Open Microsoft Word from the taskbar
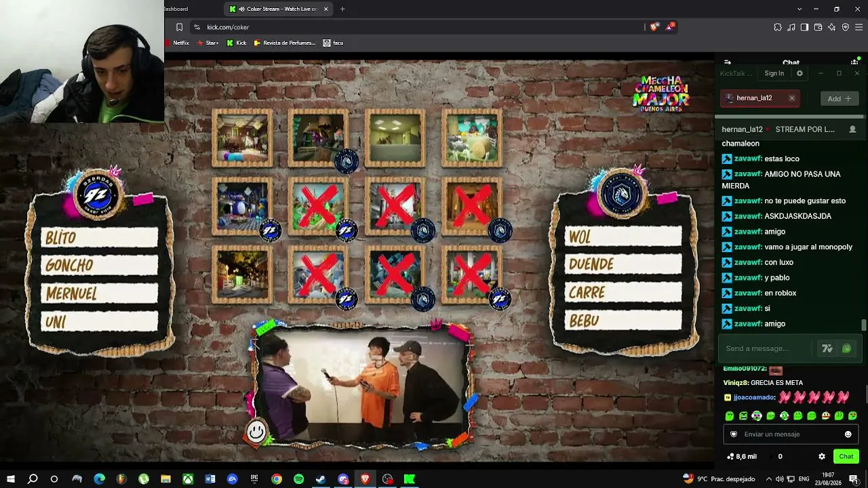 [210, 479]
